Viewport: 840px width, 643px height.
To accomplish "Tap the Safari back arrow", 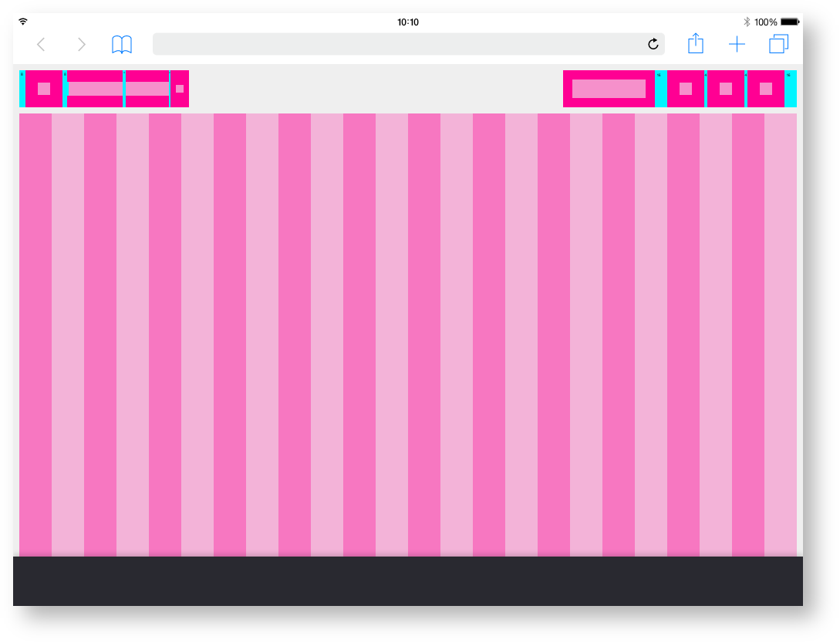I will [x=42, y=45].
